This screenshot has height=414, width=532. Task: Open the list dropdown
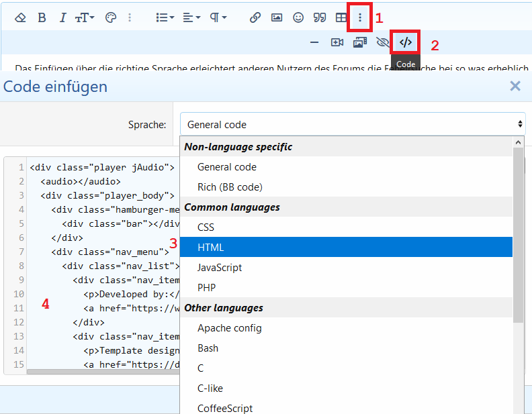click(165, 17)
